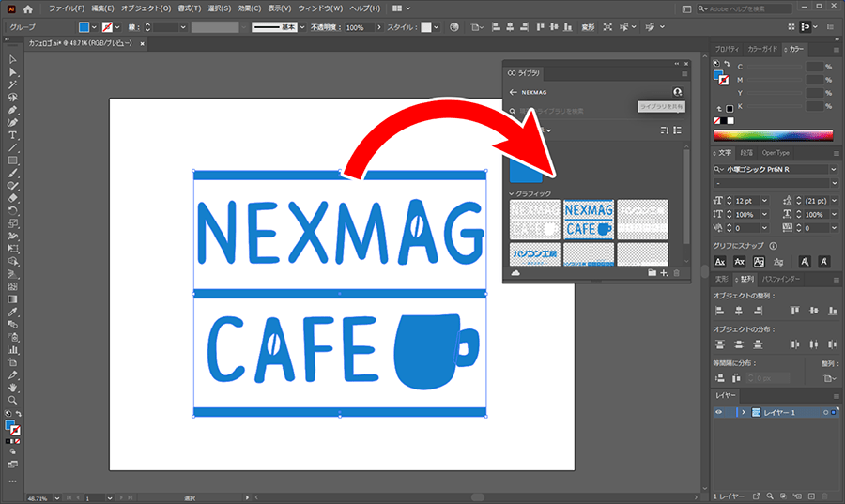The height and width of the screenshot is (504, 845).
Task: Toggle the グリフにスナップ baseline snap button
Action: [721, 261]
